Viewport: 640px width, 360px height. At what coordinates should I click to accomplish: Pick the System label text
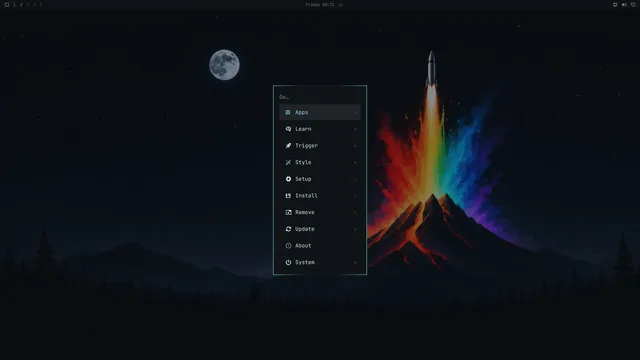(305, 262)
